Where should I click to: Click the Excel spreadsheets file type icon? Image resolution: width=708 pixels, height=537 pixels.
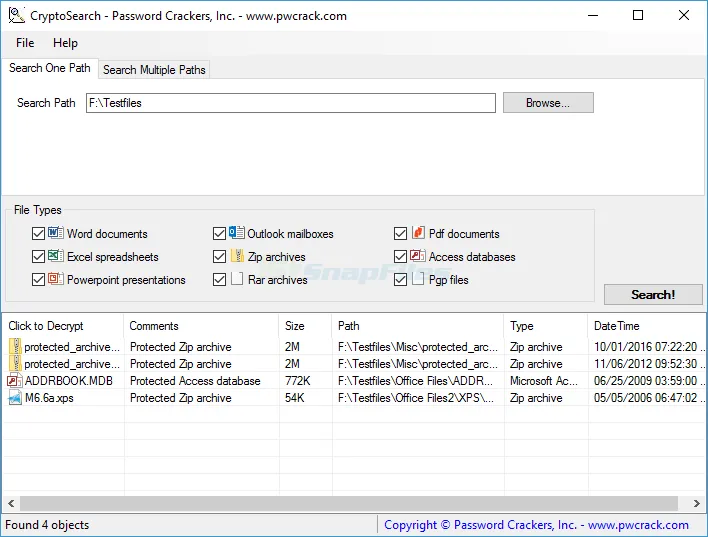56,256
